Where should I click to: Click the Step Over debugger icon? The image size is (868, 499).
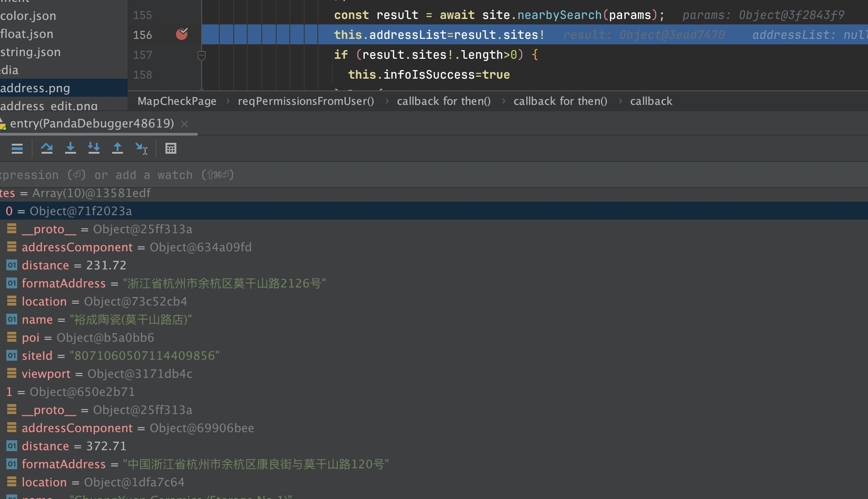[47, 148]
